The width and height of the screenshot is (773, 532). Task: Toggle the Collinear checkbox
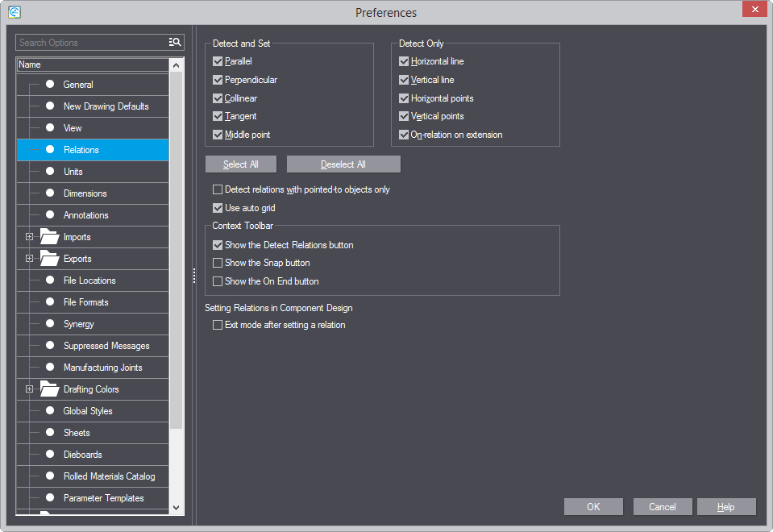218,98
